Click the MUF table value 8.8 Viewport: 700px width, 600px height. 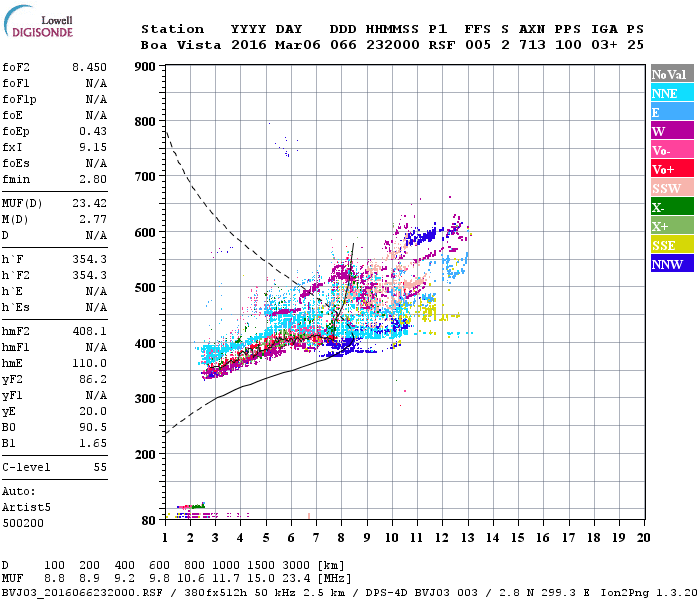pos(54,579)
